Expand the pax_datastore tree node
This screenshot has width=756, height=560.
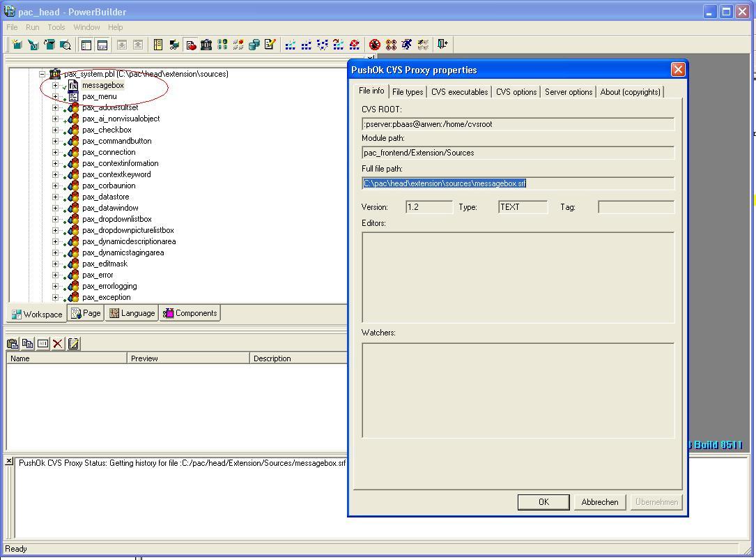(x=55, y=197)
